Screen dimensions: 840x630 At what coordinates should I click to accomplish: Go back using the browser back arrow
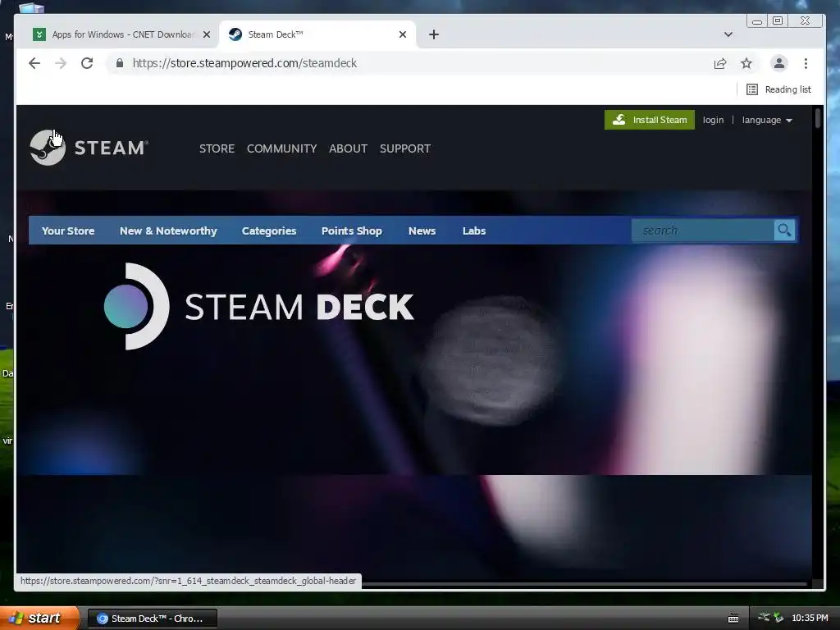click(x=34, y=63)
